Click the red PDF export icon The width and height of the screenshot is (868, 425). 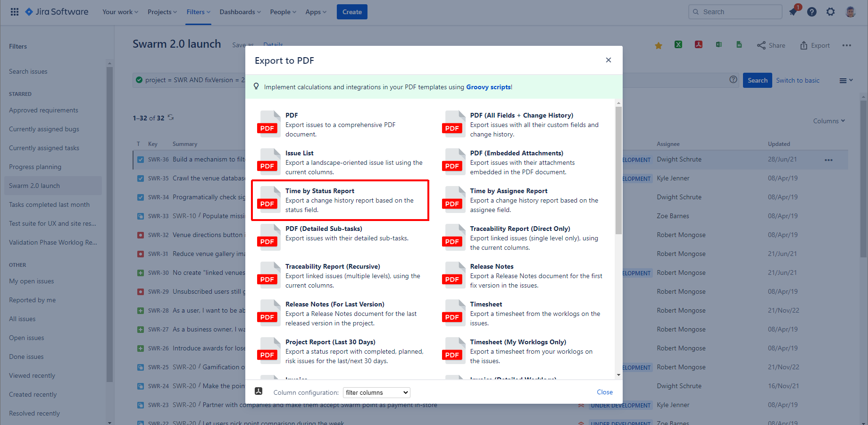tap(699, 44)
